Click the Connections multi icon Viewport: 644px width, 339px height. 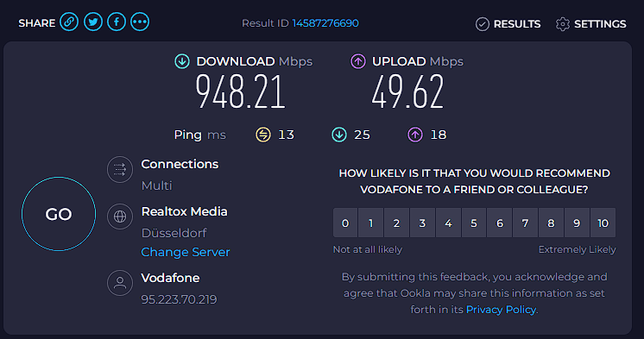[120, 169]
